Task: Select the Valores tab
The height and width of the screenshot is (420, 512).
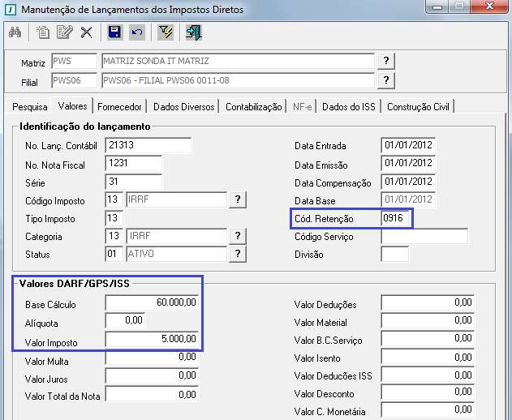Action: [72, 106]
